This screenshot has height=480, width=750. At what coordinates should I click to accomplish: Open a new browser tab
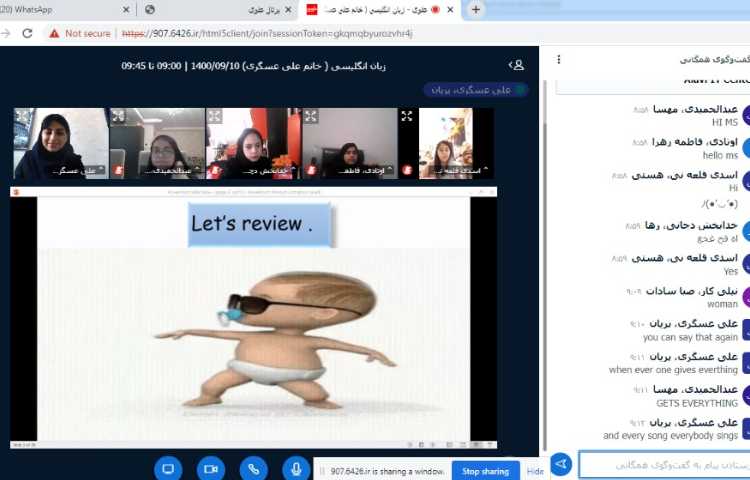pyautogui.click(x=475, y=9)
